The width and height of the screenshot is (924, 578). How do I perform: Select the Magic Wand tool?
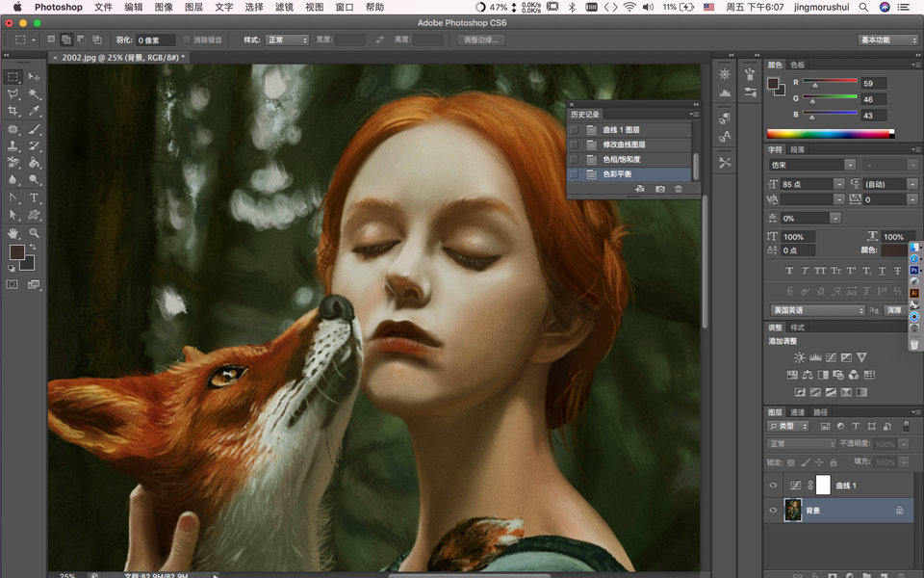click(35, 93)
